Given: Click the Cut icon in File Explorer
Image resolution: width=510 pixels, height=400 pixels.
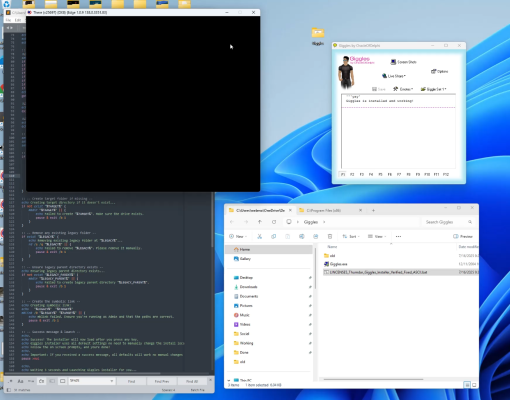Looking at the screenshot, I should point(259,236).
